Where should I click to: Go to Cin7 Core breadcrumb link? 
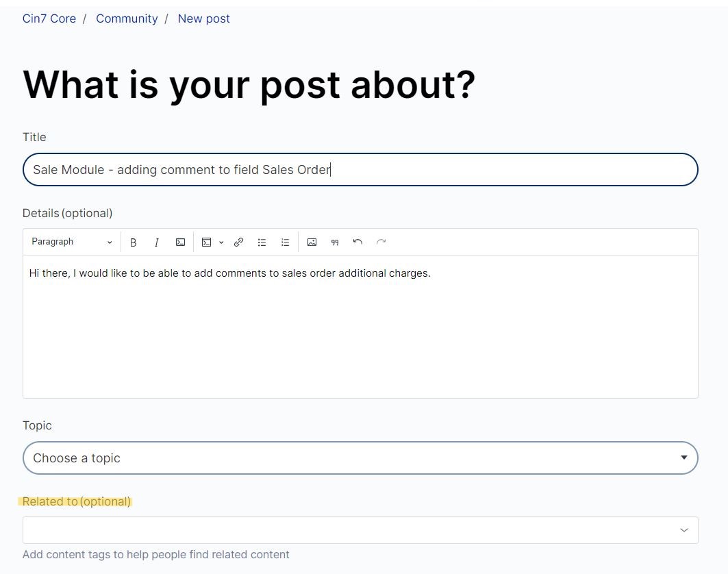pos(49,18)
